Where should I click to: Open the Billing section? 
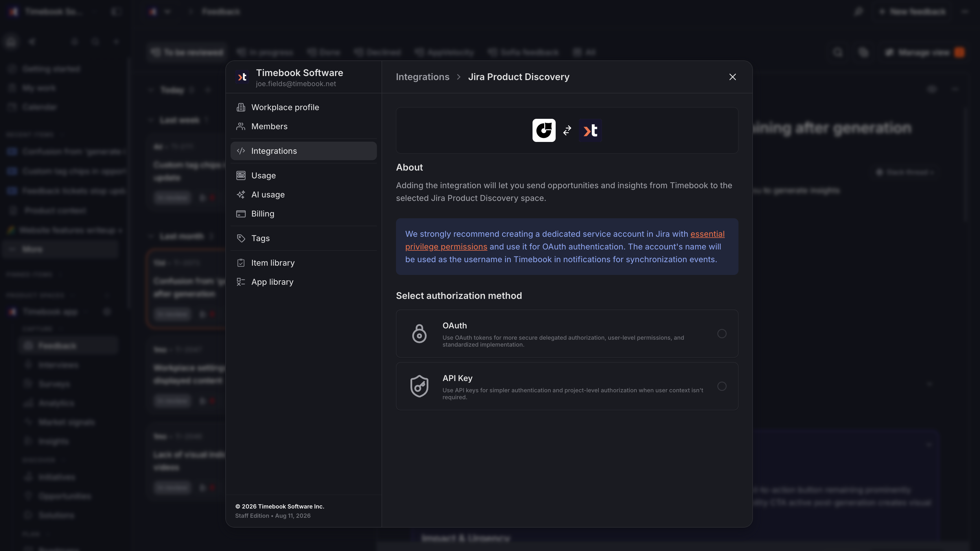303,214
